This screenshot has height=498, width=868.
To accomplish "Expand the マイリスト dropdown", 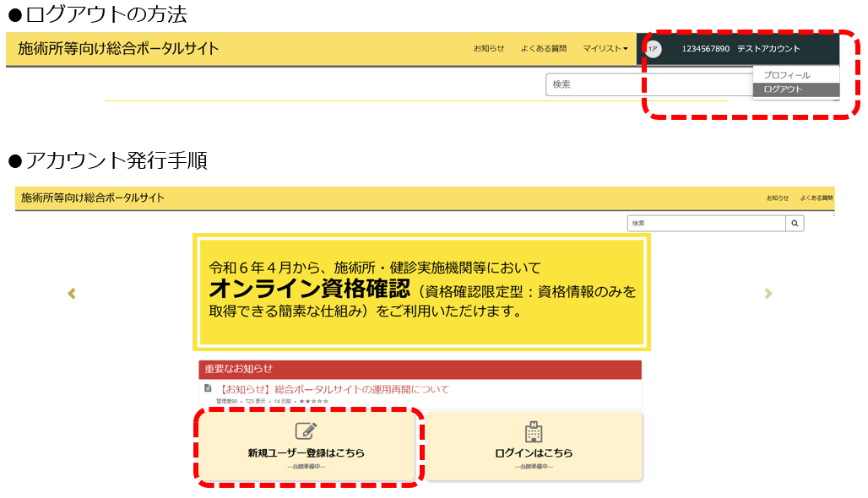I will coord(606,49).
